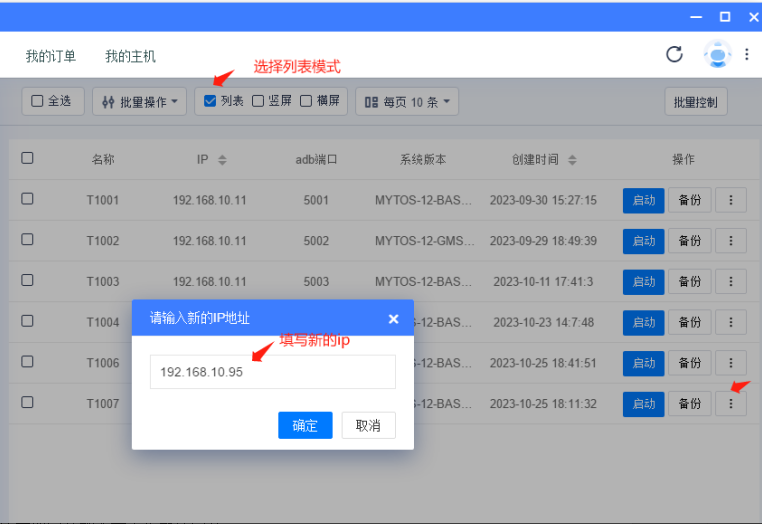Open more options for row T1007
762x524 pixels.
click(x=731, y=403)
